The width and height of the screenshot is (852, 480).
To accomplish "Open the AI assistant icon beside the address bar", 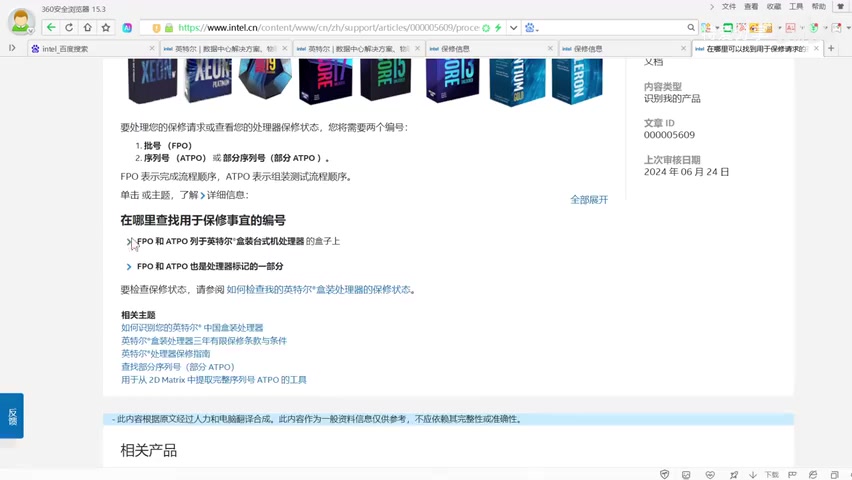I will (127, 28).
